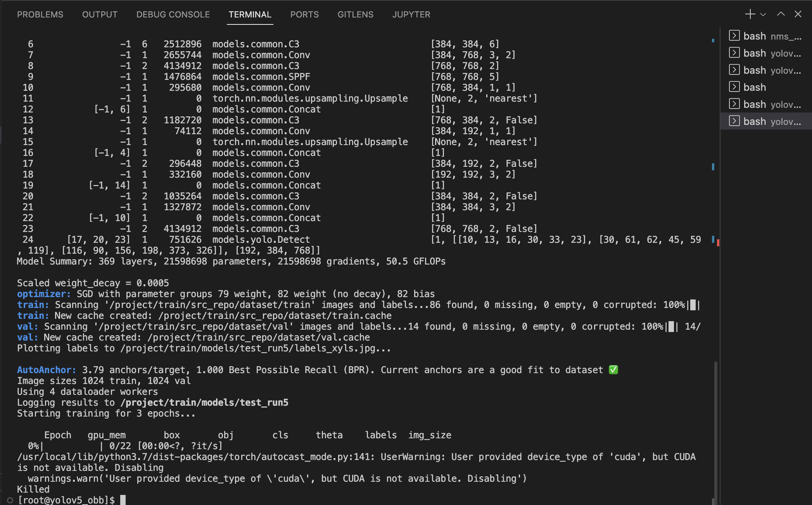812x505 pixels.
Task: Select the TERMINAL tab
Action: click(x=250, y=14)
